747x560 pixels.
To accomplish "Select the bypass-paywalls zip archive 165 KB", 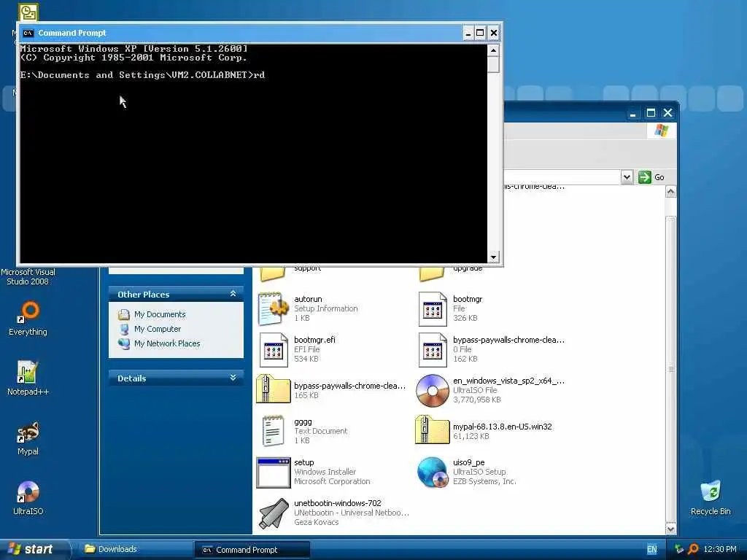I will (x=274, y=389).
